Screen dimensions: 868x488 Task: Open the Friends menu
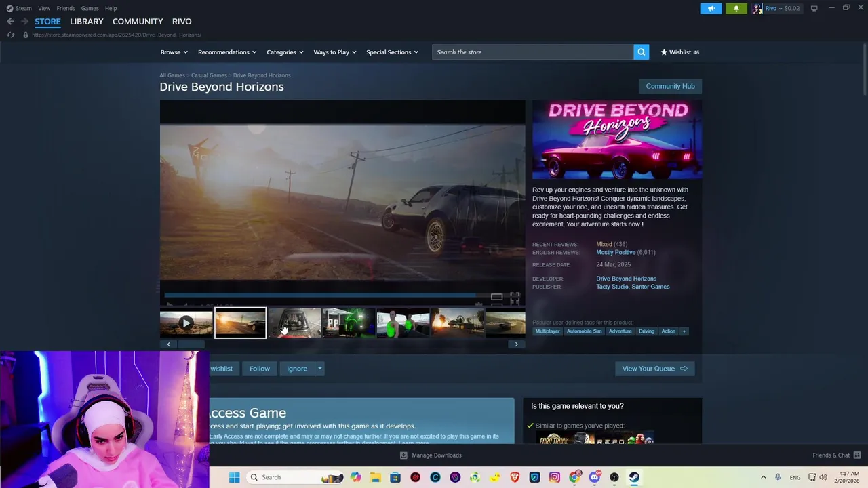pos(66,8)
